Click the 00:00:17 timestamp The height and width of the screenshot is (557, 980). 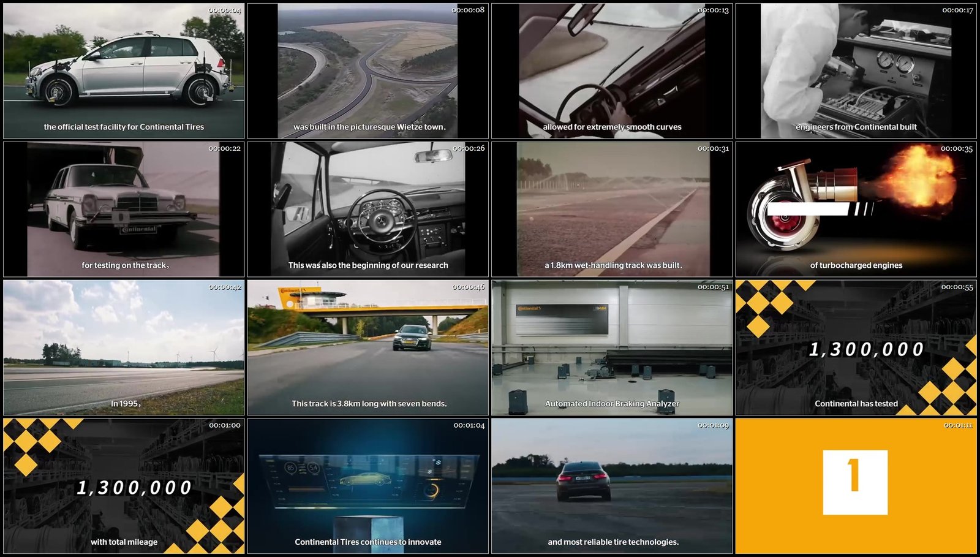click(957, 10)
